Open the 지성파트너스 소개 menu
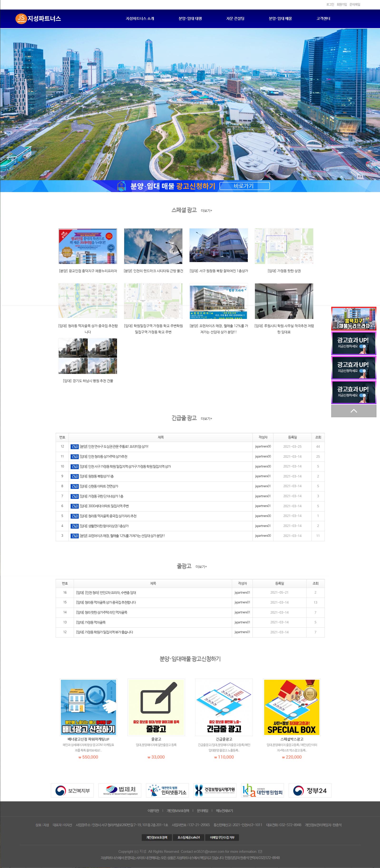The height and width of the screenshot is (868, 380). coord(140,19)
